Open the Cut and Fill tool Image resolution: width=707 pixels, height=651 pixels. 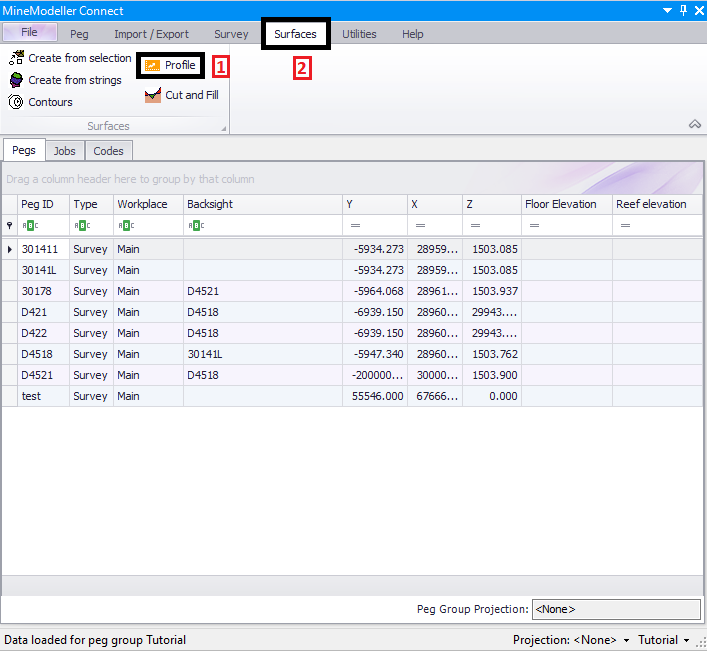point(181,96)
